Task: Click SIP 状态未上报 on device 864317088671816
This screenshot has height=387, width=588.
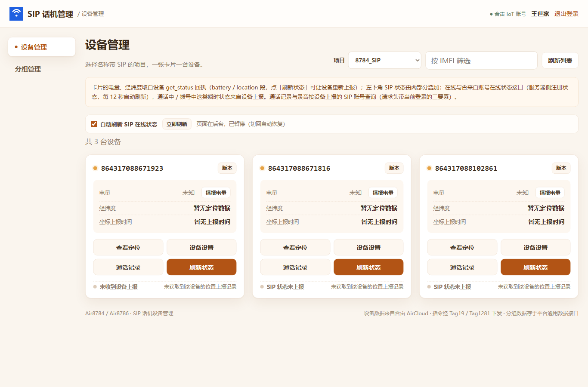Action: pos(285,287)
